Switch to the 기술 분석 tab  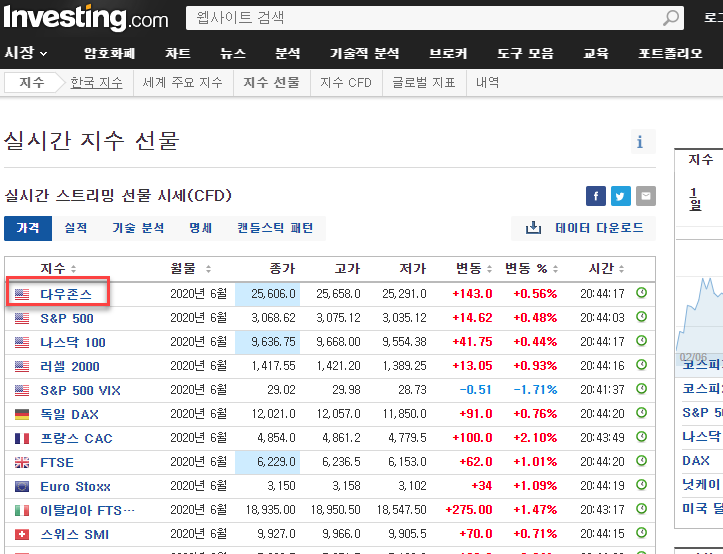[x=138, y=228]
